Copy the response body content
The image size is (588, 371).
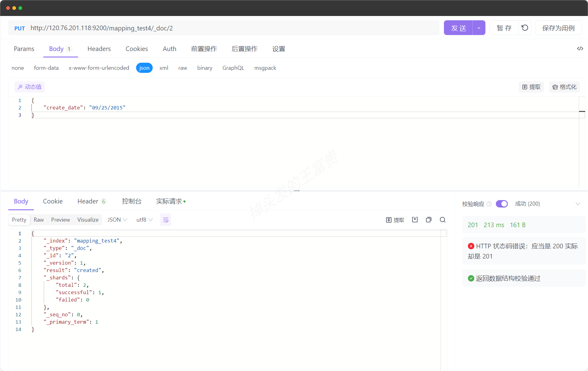point(429,219)
